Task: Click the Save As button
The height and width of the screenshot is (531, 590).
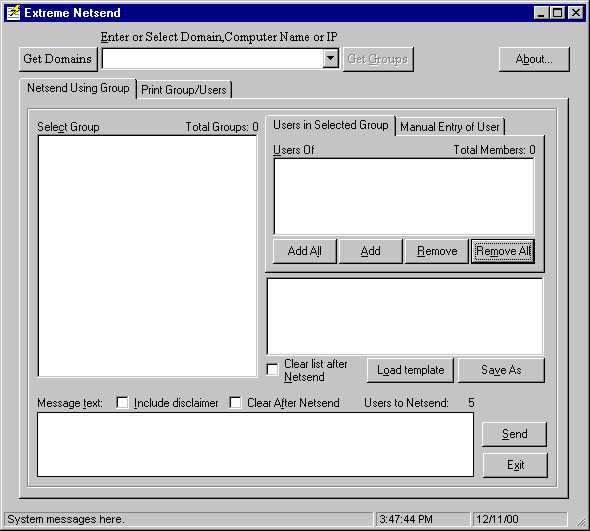Action: (501, 370)
